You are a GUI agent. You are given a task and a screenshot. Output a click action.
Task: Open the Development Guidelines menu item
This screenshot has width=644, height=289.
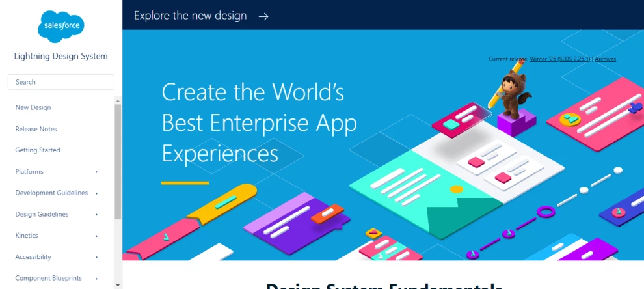[x=51, y=193]
